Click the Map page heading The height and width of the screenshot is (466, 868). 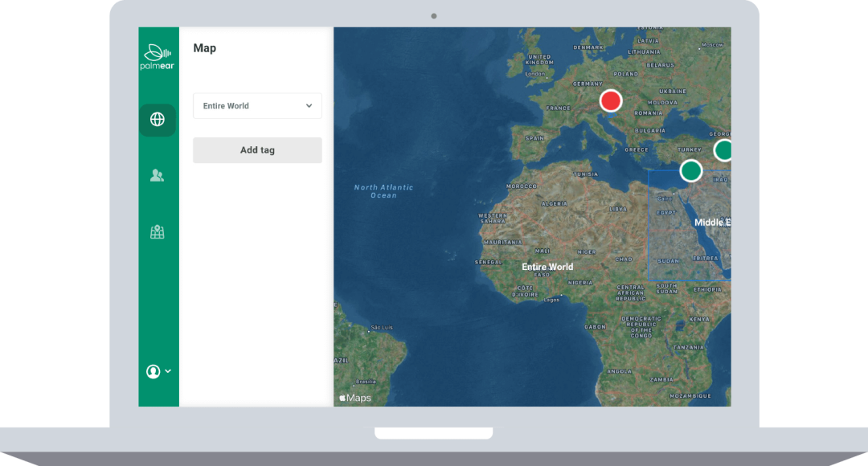[205, 48]
